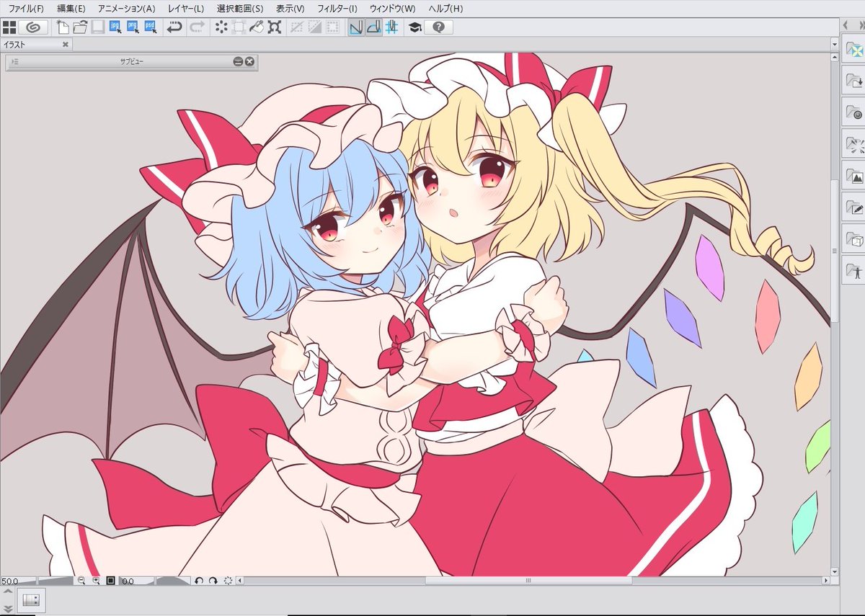
Task: Create a new canvas with New icon
Action: [63, 27]
